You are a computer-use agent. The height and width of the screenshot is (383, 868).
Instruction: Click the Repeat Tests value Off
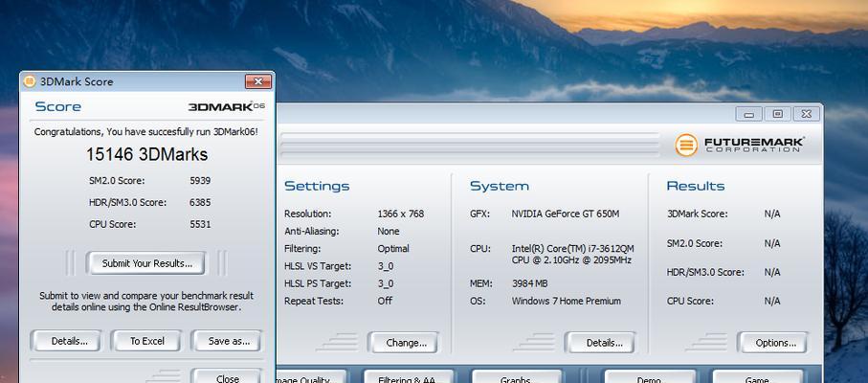tap(385, 301)
